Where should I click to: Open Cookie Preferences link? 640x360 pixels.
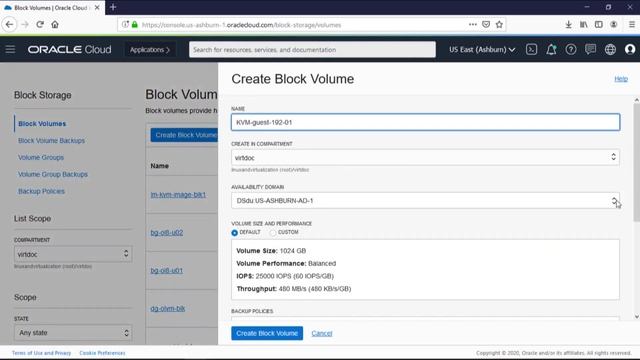(x=102, y=353)
